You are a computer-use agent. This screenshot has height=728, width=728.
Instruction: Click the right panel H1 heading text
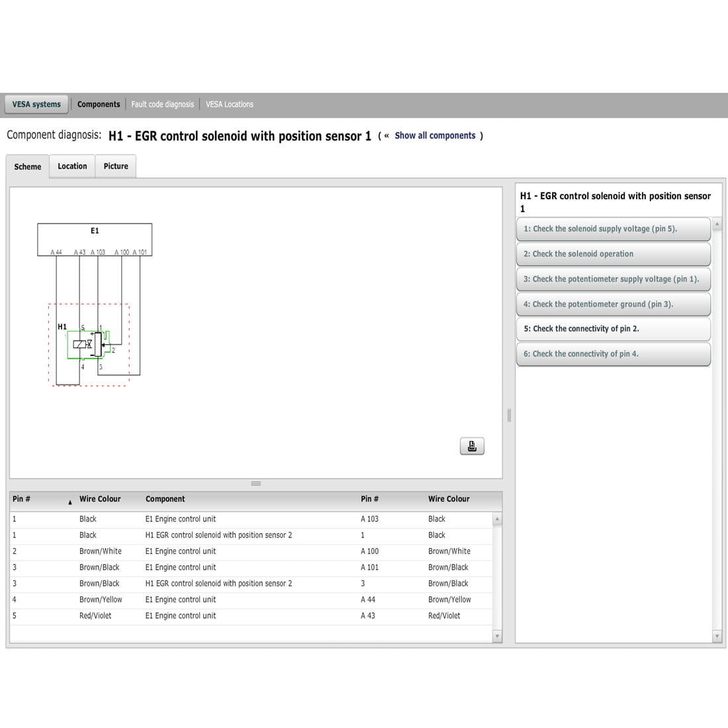(x=615, y=202)
